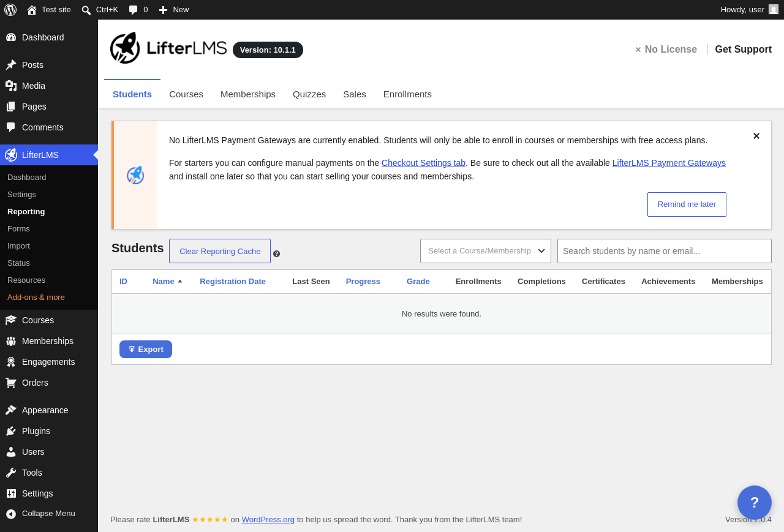Dismiss the payment gateways notice

coord(756,136)
